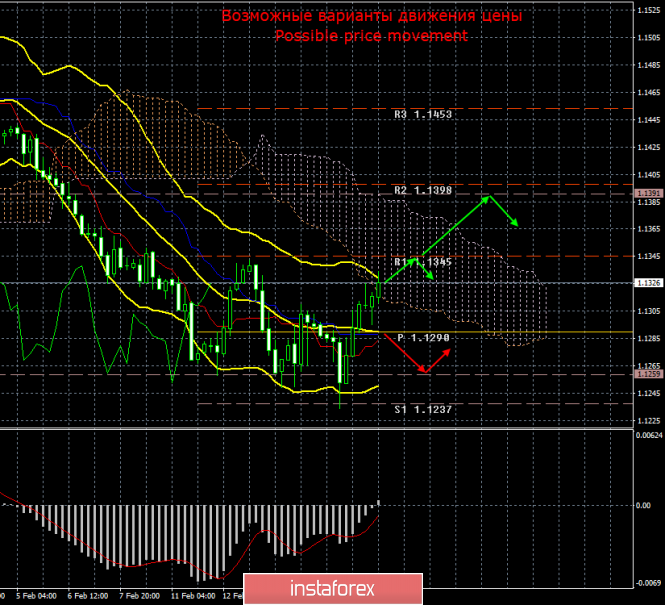The image size is (665, 605).
Task: Click the Russian chart title text
Action: [372, 16]
